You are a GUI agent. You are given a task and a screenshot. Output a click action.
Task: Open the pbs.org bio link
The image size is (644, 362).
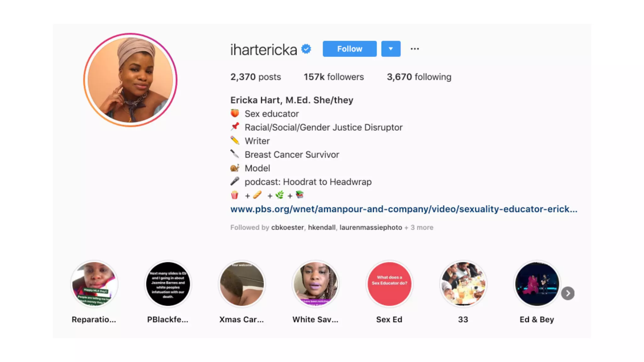coord(404,209)
